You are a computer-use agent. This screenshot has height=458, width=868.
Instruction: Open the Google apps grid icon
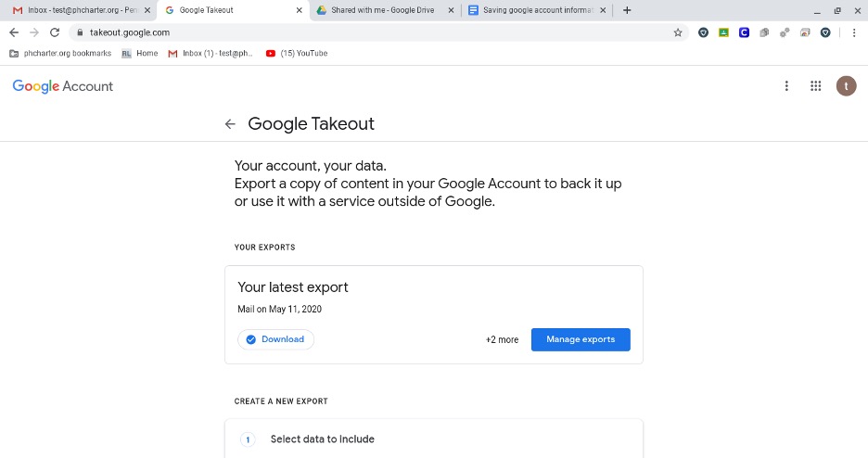tap(815, 85)
